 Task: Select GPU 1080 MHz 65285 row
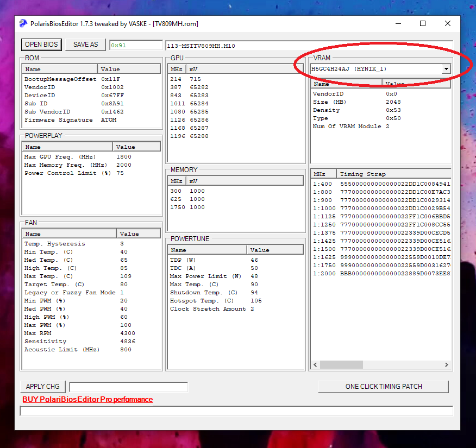(236, 112)
